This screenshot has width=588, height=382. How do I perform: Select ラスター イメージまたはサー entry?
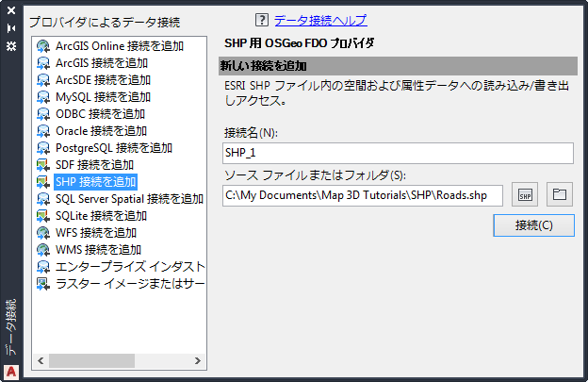coord(130,284)
